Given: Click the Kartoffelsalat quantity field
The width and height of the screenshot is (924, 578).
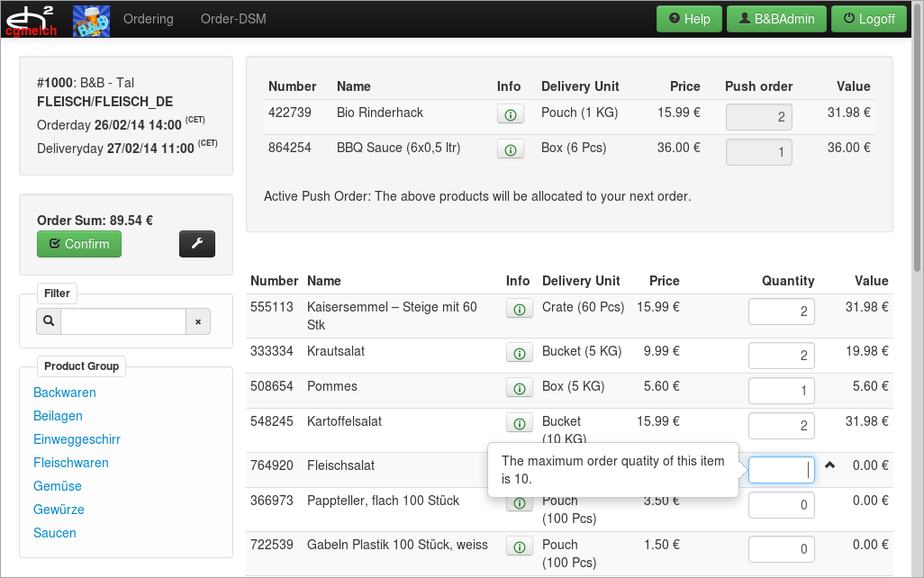Looking at the screenshot, I should click(x=781, y=425).
